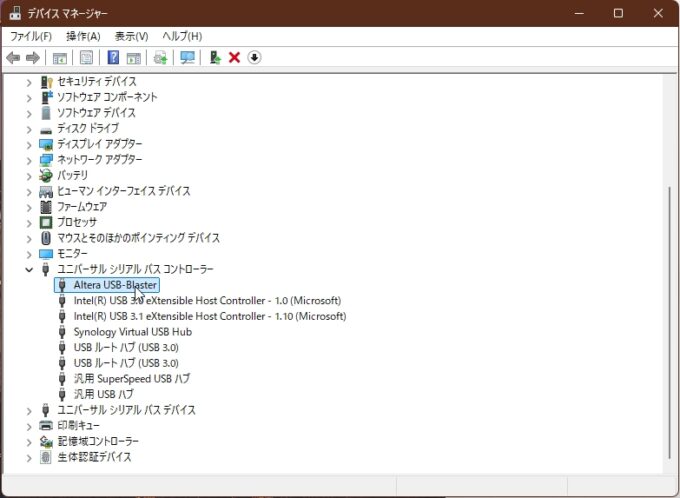
Task: Select 汎用 SuperSpeed USB ハブ
Action: [x=132, y=379]
